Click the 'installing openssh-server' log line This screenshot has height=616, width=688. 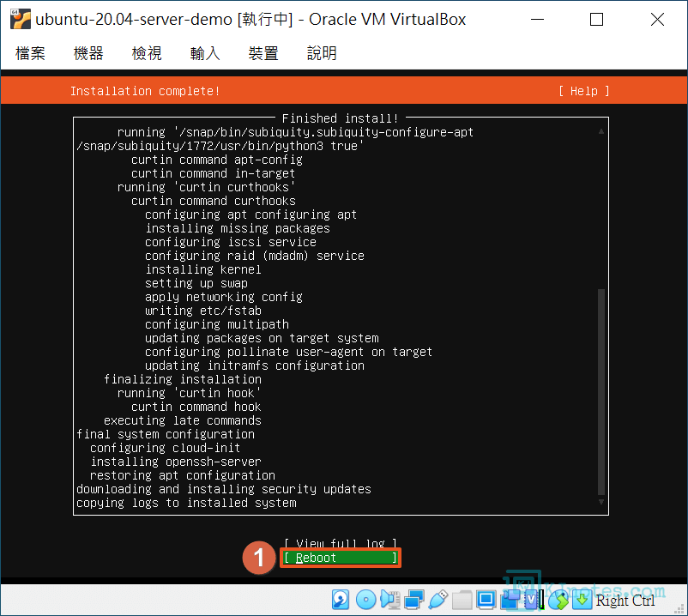coord(176,461)
